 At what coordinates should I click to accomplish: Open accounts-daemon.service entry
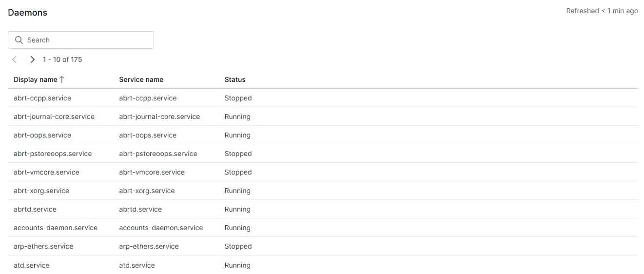(x=56, y=228)
